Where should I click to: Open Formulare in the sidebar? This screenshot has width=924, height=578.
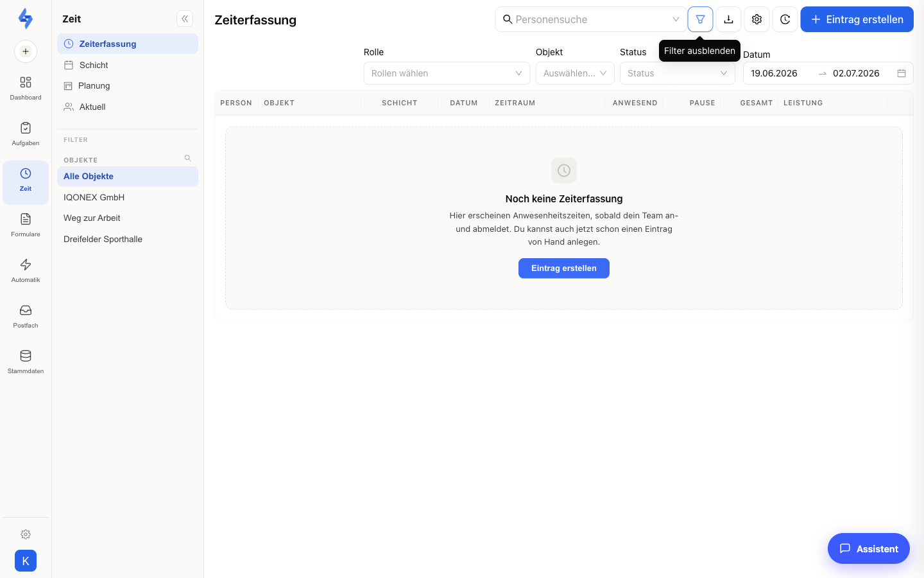(26, 225)
